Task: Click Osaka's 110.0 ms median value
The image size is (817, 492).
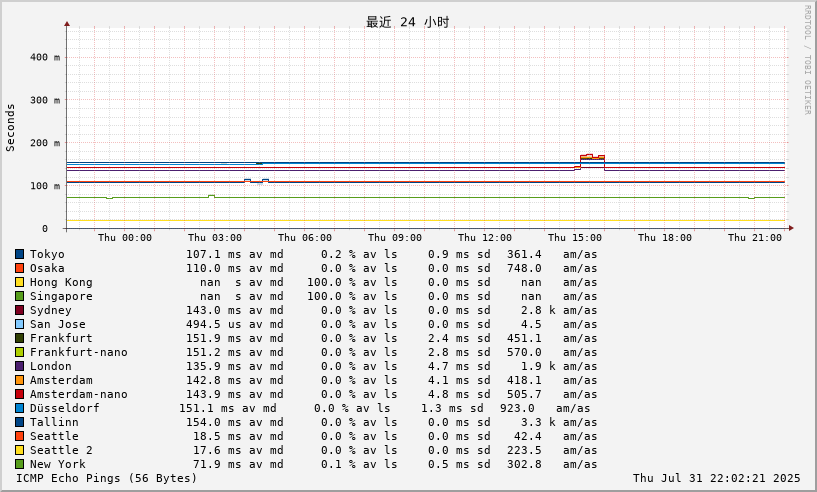Action: tap(214, 268)
